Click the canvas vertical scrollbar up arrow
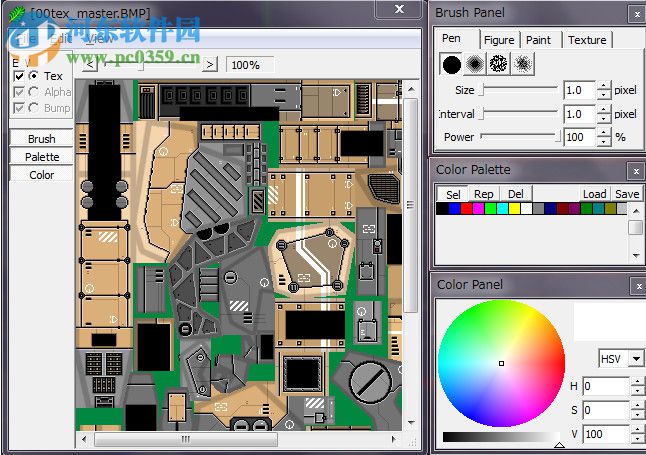The height and width of the screenshot is (455, 646). coord(411,89)
